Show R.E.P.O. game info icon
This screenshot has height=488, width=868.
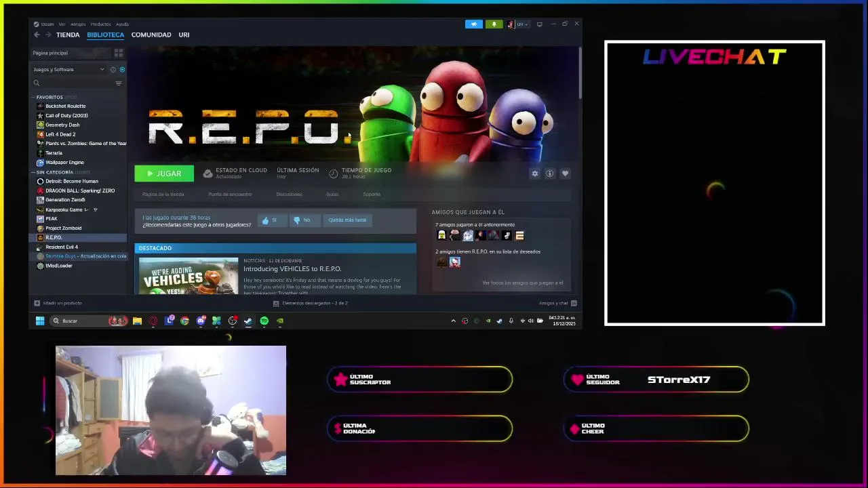tap(550, 174)
